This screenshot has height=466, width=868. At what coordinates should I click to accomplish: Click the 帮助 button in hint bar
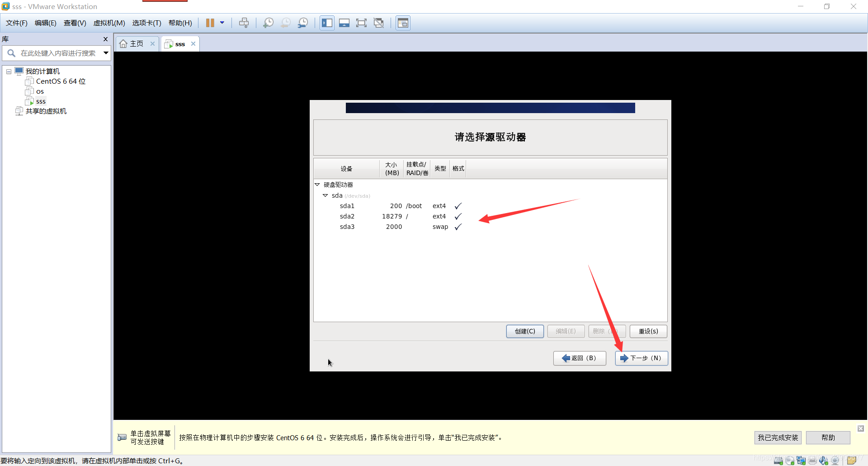[828, 437]
